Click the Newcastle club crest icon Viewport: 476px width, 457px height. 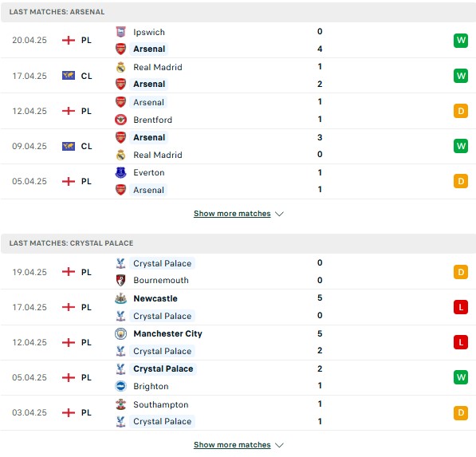tap(120, 298)
